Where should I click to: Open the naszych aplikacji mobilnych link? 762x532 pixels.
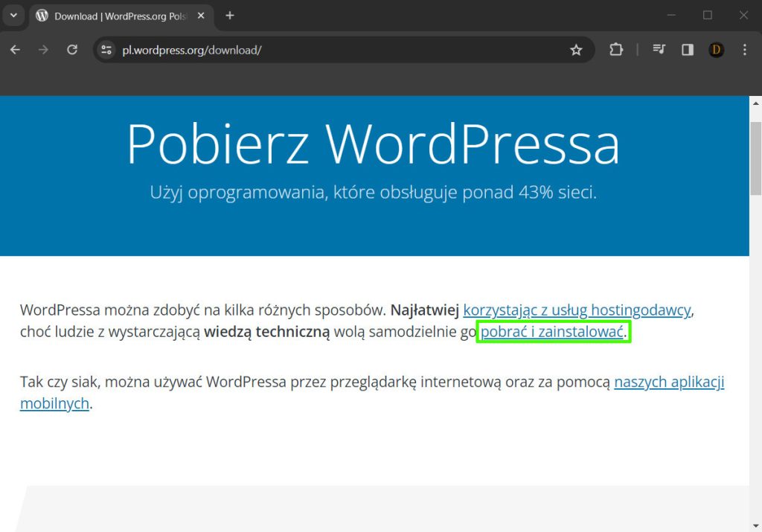668,382
